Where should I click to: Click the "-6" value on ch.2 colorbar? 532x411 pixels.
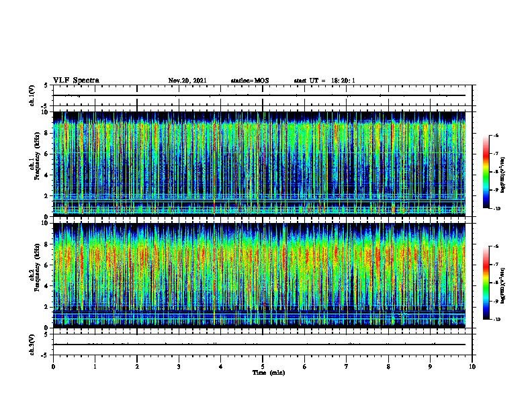[496, 246]
